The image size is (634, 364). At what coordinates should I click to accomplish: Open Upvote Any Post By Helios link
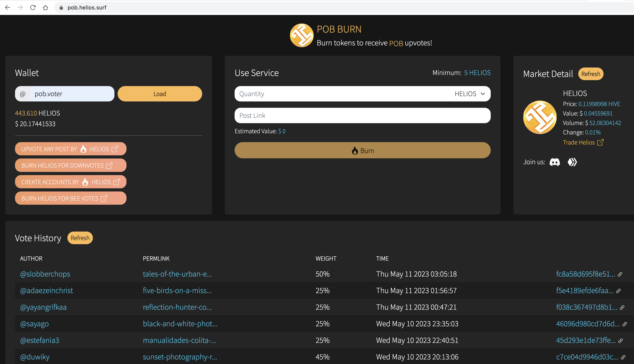point(71,149)
